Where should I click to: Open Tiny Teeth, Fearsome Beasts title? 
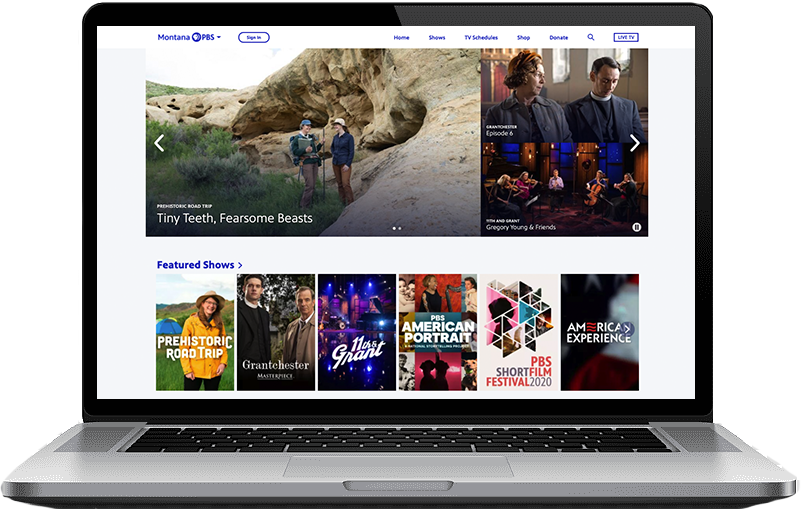[234, 218]
